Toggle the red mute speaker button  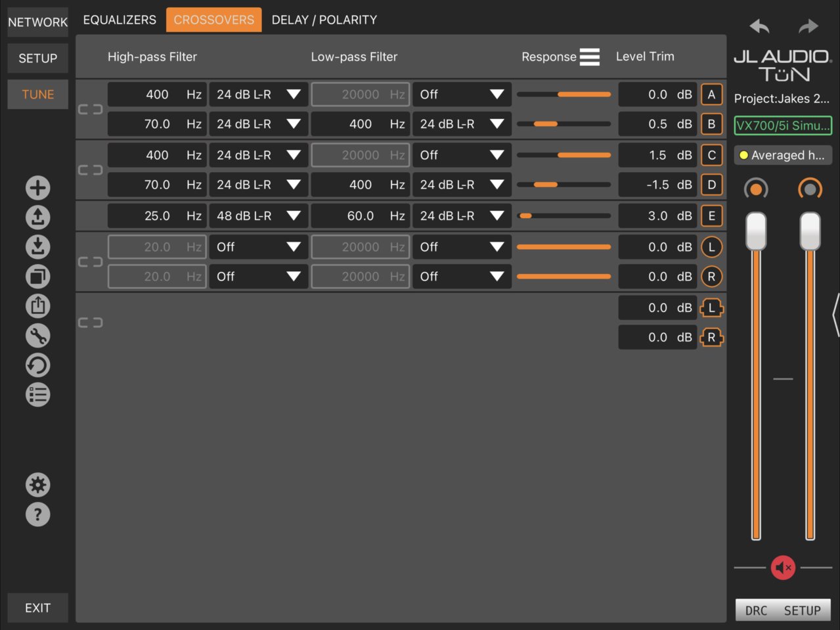783,568
